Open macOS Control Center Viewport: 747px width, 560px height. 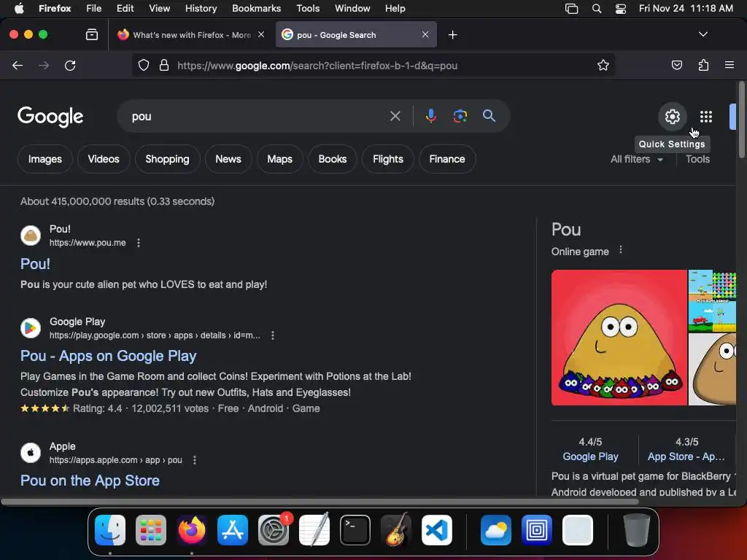pos(620,9)
